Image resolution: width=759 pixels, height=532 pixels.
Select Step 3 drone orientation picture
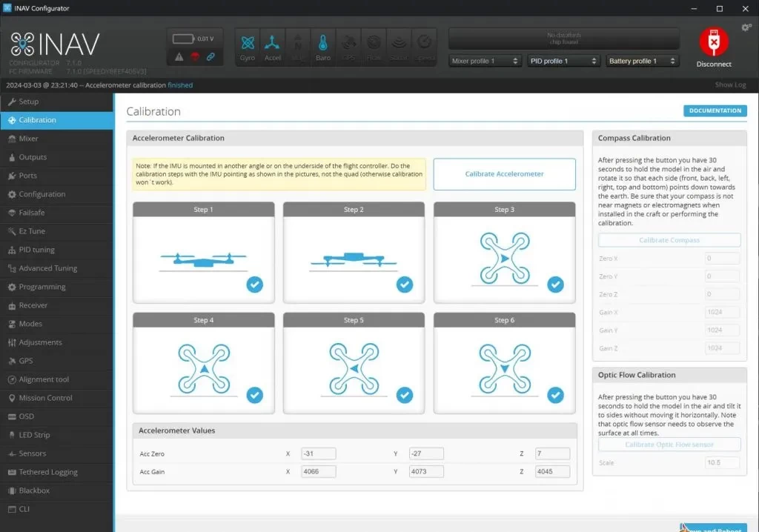tap(504, 258)
